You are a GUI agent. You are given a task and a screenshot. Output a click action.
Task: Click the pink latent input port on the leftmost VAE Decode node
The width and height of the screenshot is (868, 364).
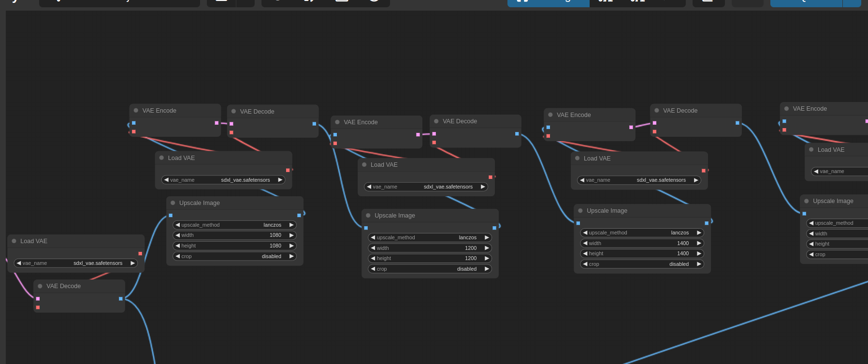38,299
